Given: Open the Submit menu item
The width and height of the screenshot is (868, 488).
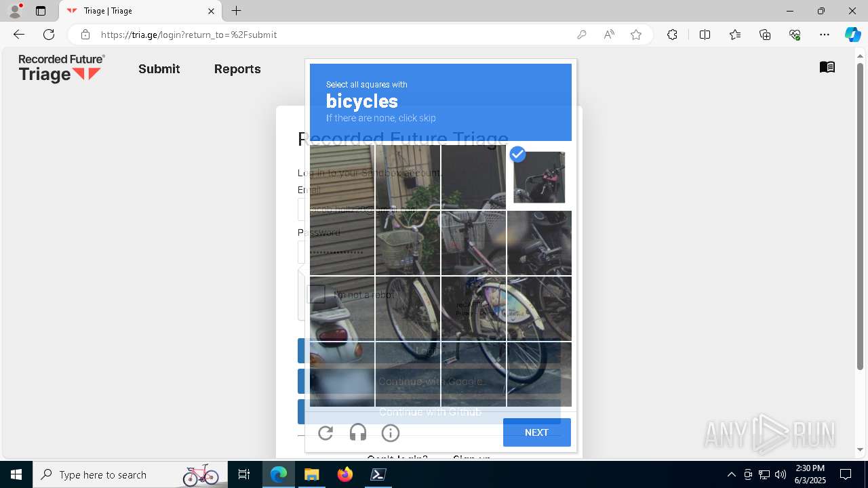Looking at the screenshot, I should (x=159, y=68).
